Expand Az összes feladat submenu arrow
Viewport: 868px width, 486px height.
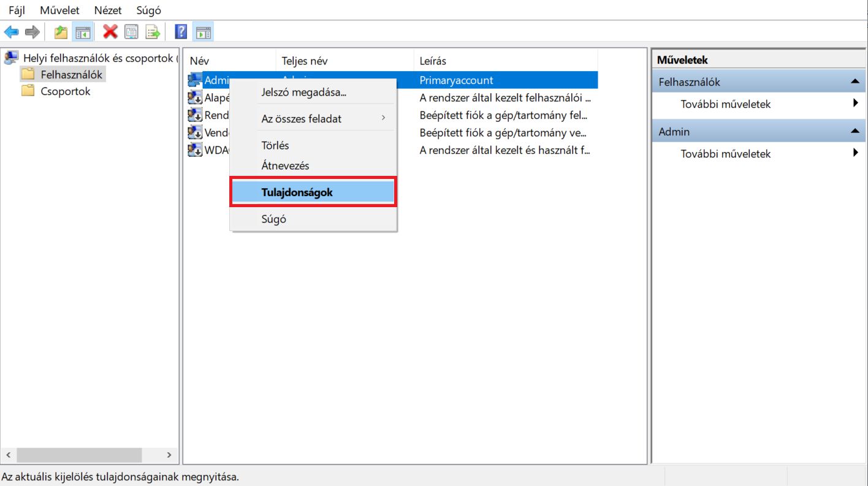pyautogui.click(x=383, y=118)
